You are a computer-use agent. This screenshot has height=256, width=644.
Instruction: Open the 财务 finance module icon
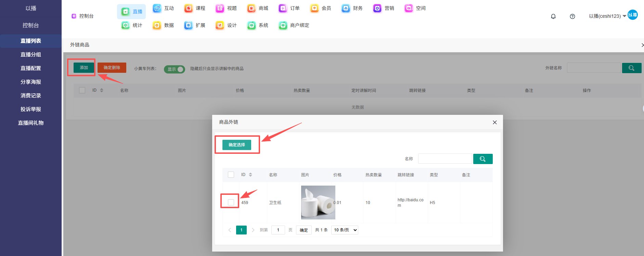(x=346, y=8)
